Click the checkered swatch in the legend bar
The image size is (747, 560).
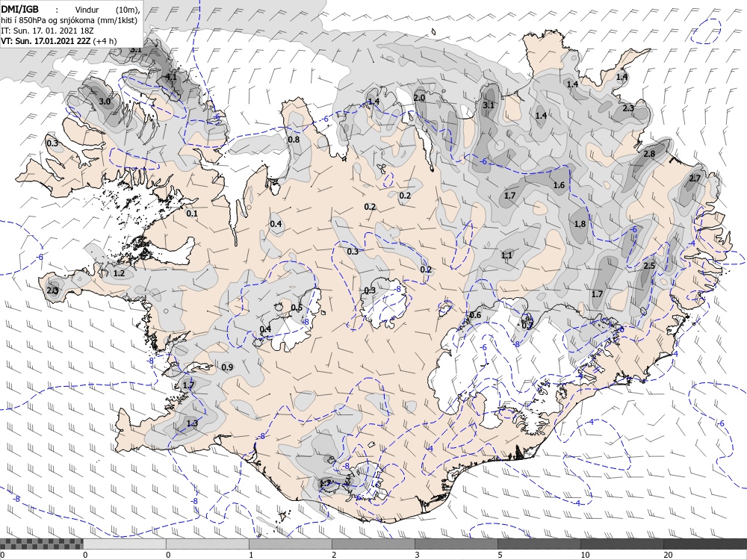coord(41,544)
